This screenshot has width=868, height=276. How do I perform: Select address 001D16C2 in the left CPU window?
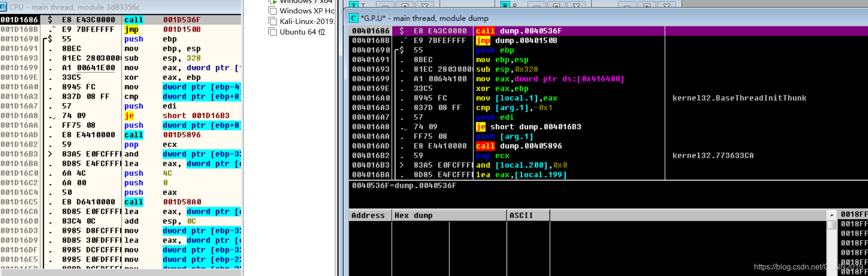click(x=19, y=183)
